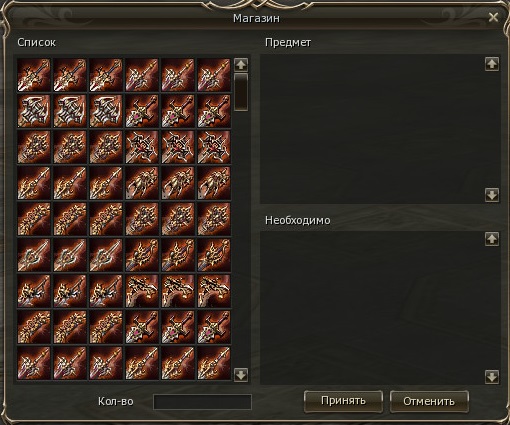Viewport: 510px width, 425px height.
Task: Click the Список list scroll-up arrow
Action: click(241, 65)
